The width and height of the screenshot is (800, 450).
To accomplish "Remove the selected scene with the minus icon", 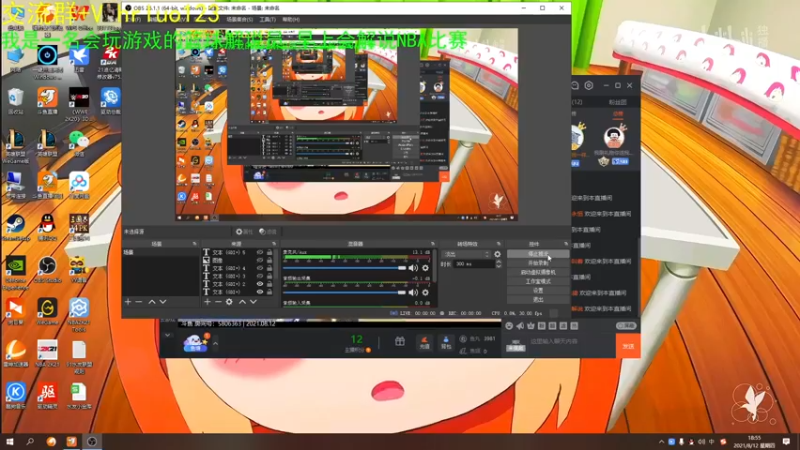I will click(139, 302).
